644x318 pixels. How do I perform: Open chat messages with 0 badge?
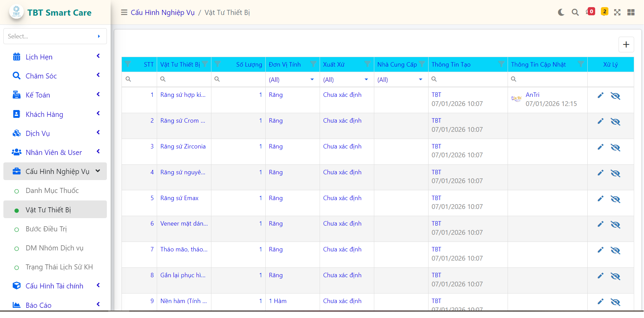[590, 12]
